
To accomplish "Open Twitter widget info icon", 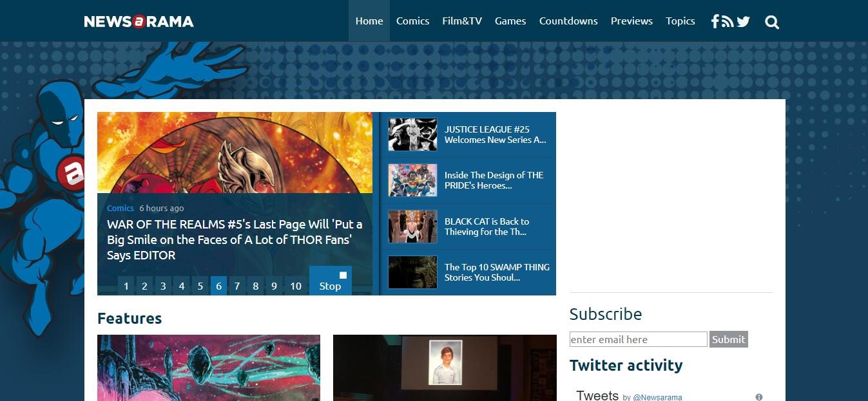I will 759,397.
